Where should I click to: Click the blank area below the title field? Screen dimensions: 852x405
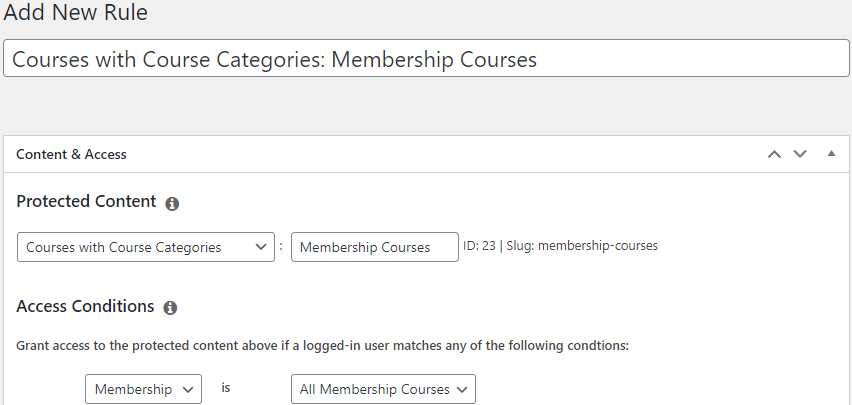pos(426,106)
